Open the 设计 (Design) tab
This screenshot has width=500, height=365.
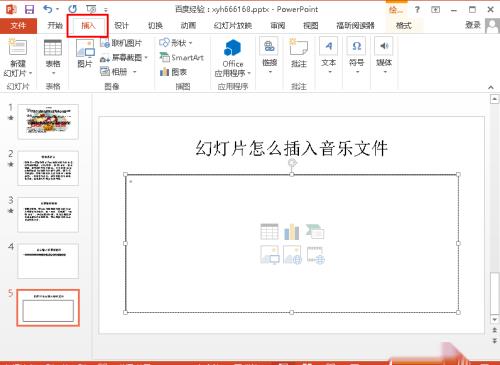click(121, 26)
